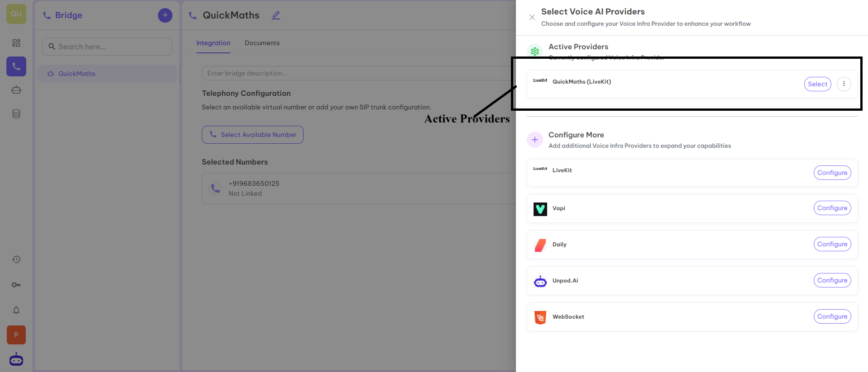Open the history clock icon in sidebar
Image resolution: width=868 pixels, height=372 pixels.
click(x=16, y=259)
